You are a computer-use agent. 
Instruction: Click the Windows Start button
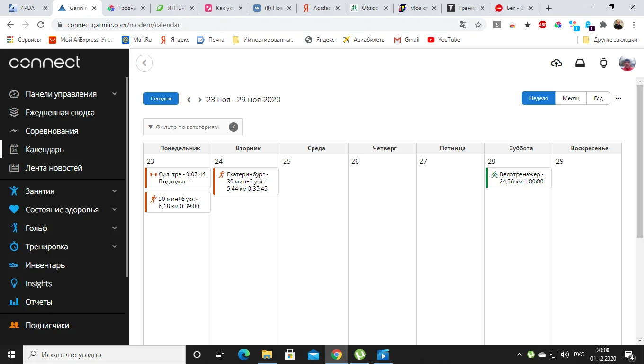[11, 355]
